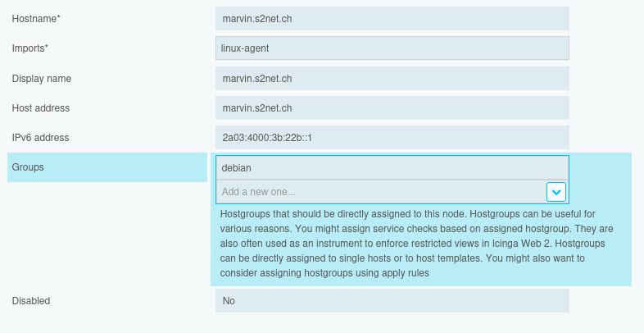Click the required asterisk next to Imports
Screen dimensions: 644x333
pos(46,48)
